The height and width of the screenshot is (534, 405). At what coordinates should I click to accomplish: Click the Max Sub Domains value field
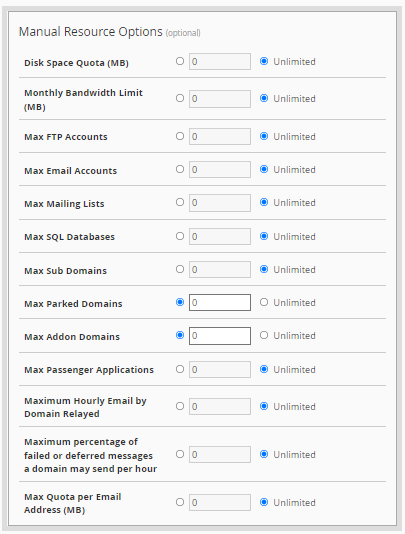[x=220, y=270]
